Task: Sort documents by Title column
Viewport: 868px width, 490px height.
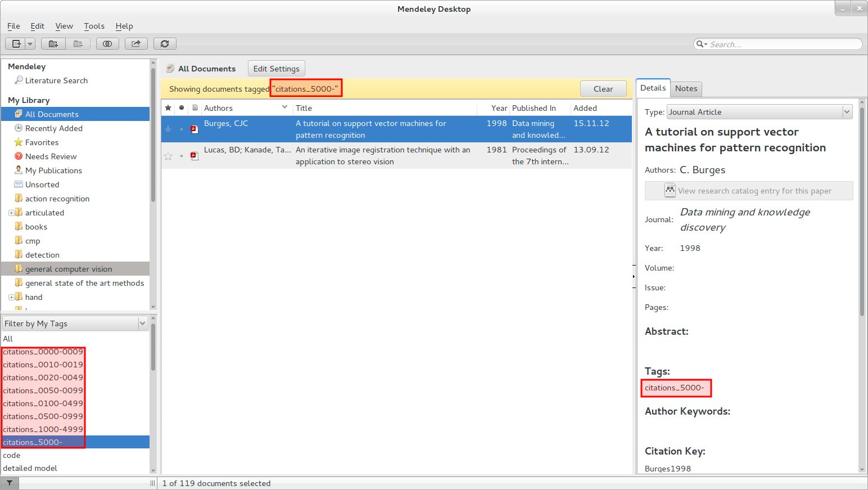Action: click(385, 108)
